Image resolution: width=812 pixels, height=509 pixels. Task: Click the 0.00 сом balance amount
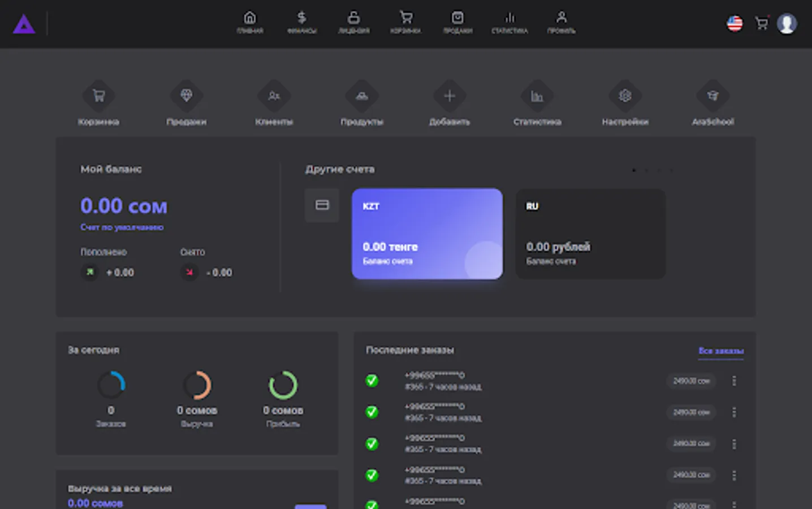click(124, 206)
